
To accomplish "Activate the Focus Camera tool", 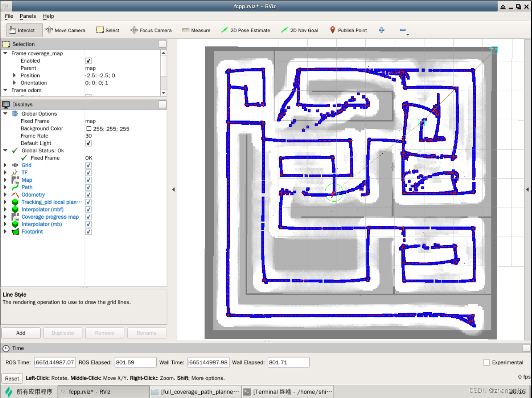I will pyautogui.click(x=151, y=30).
